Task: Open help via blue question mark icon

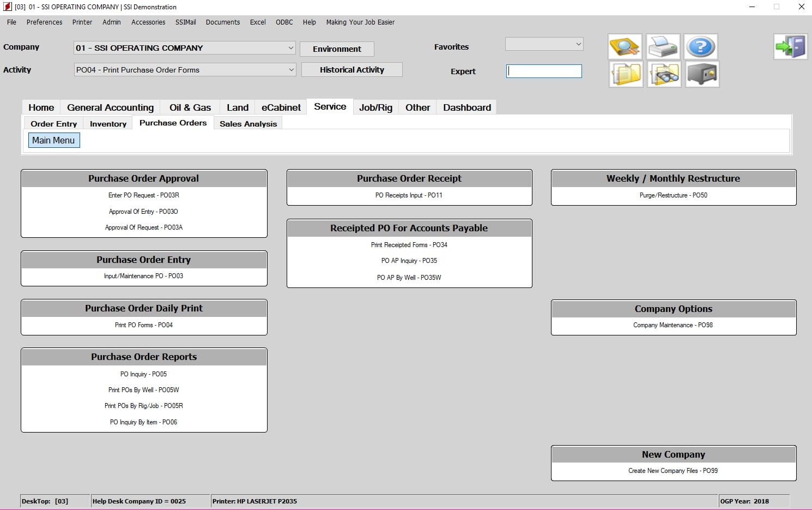Action: [x=701, y=47]
